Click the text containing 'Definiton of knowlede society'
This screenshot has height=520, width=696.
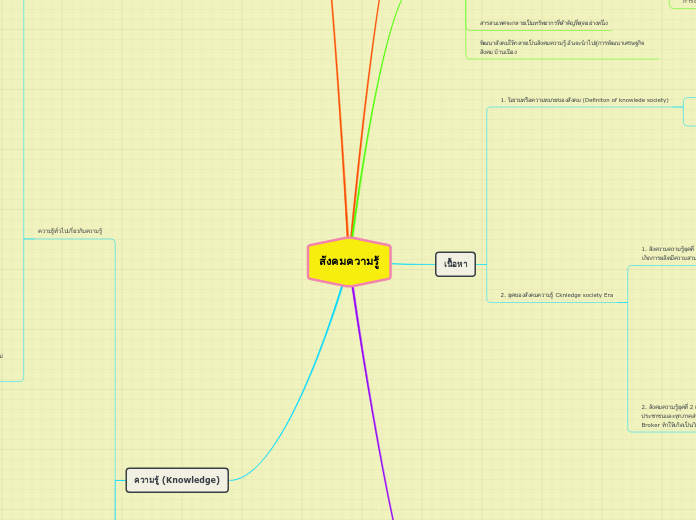585,100
